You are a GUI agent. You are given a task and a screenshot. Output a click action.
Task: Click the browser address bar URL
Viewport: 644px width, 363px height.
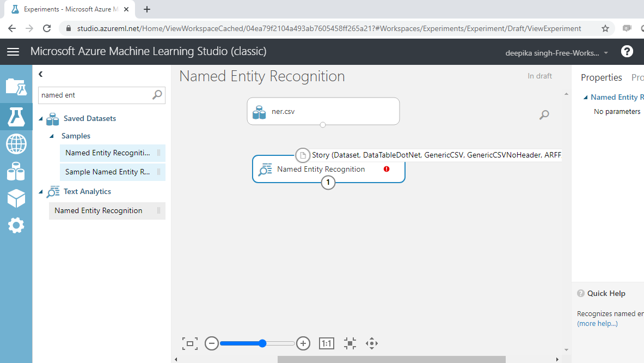(329, 28)
